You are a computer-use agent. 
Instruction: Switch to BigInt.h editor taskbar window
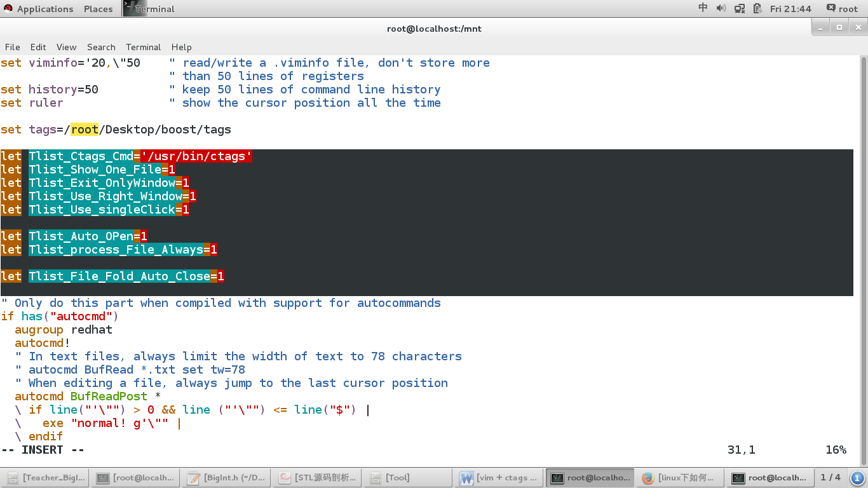click(x=227, y=478)
